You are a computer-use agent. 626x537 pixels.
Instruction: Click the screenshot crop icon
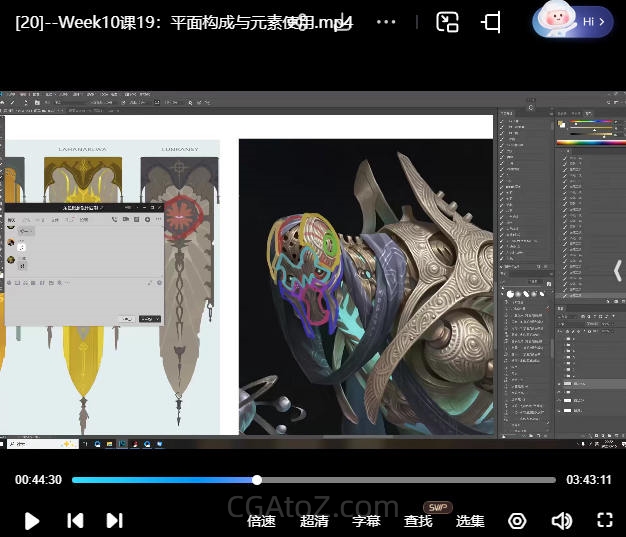click(x=491, y=22)
